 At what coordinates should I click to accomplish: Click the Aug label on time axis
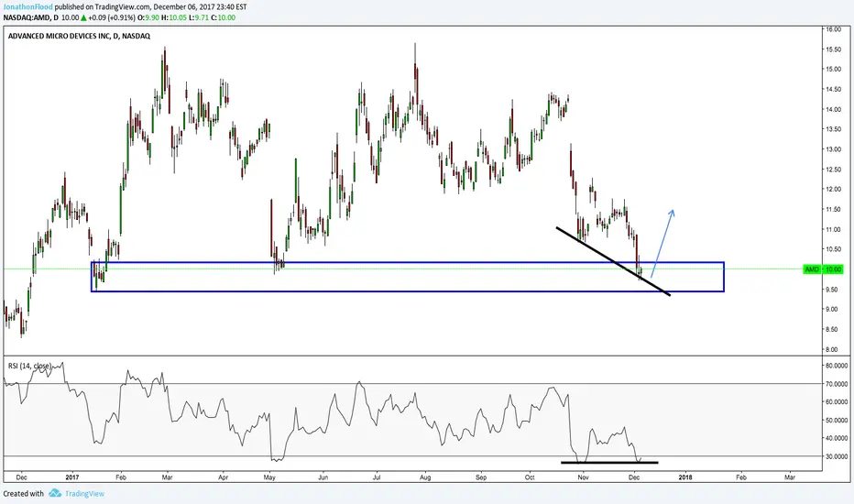425,477
